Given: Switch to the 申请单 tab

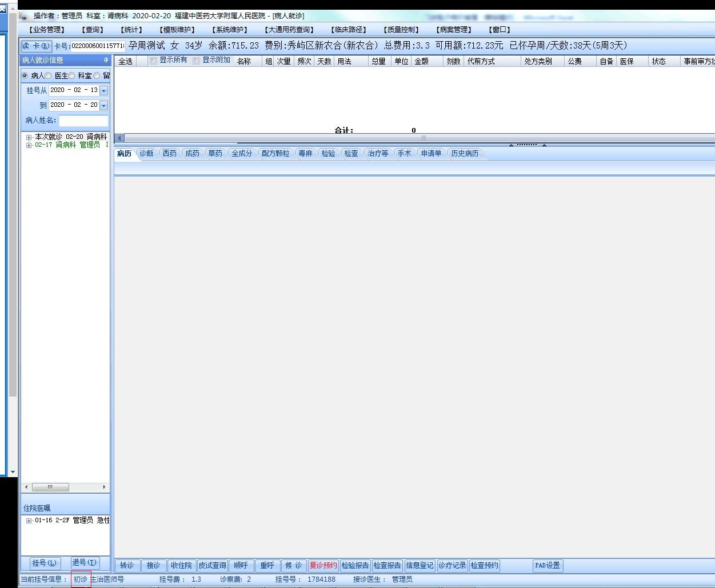Looking at the screenshot, I should point(432,154).
